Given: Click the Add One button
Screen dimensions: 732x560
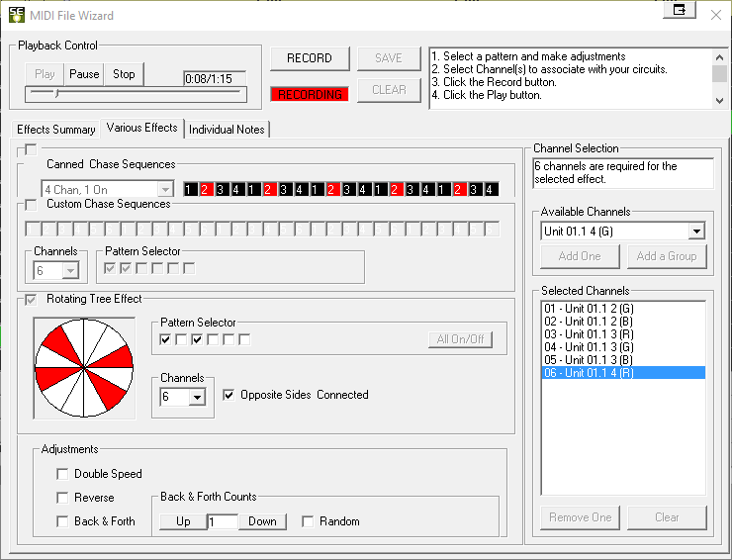Looking at the screenshot, I should pos(580,256).
